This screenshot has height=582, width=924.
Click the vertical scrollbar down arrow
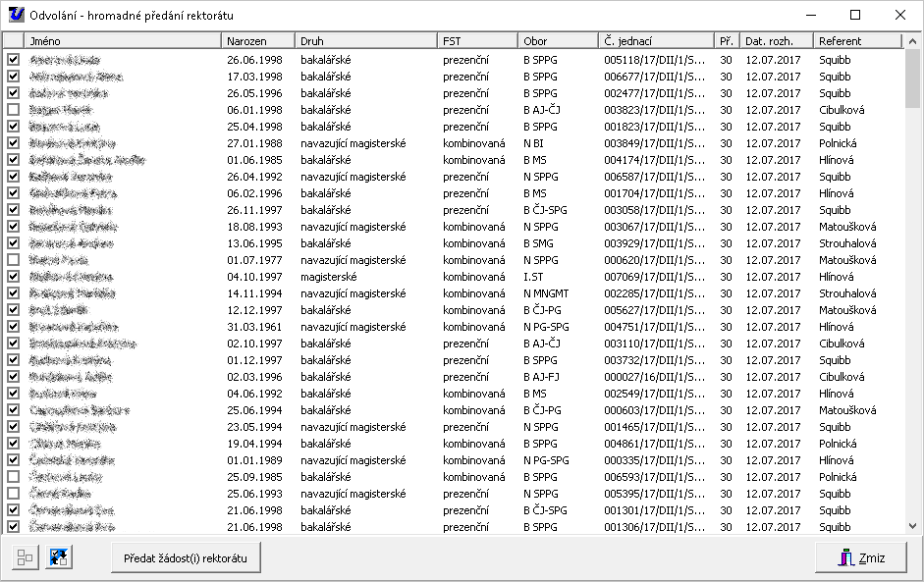tap(912, 526)
